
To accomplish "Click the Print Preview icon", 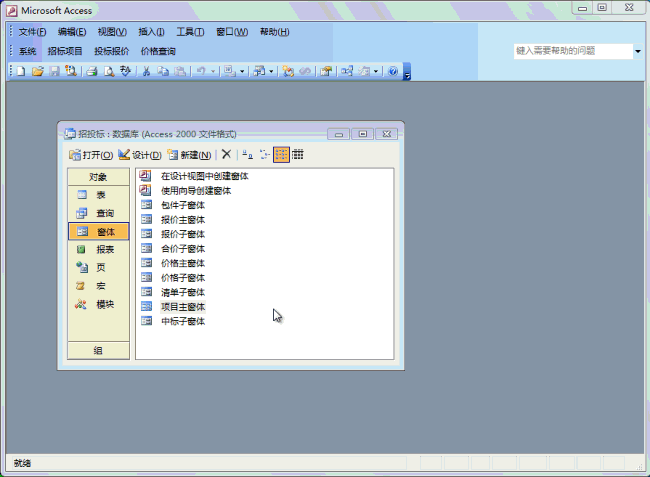I will (x=109, y=71).
